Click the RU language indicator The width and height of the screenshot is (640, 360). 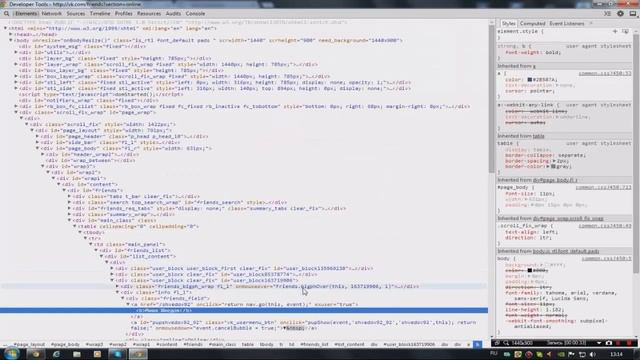click(x=493, y=353)
